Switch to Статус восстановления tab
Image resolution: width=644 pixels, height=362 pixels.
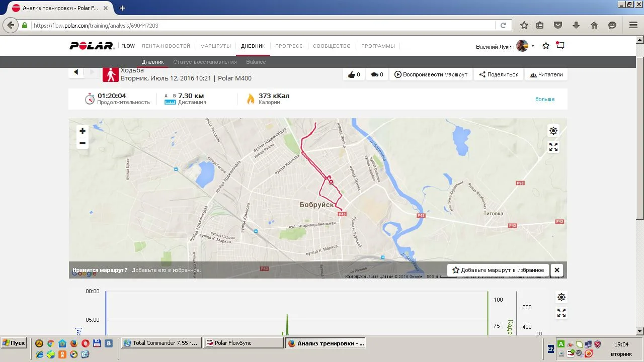(205, 62)
